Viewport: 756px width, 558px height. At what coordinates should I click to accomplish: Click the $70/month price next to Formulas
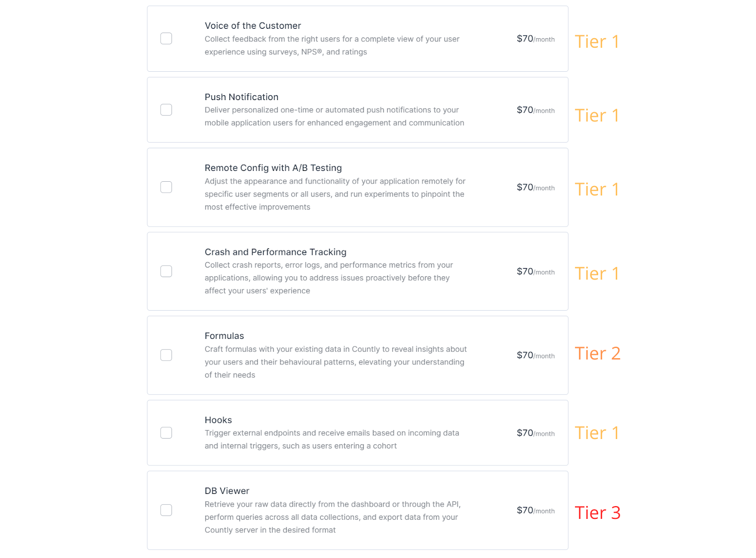click(535, 355)
